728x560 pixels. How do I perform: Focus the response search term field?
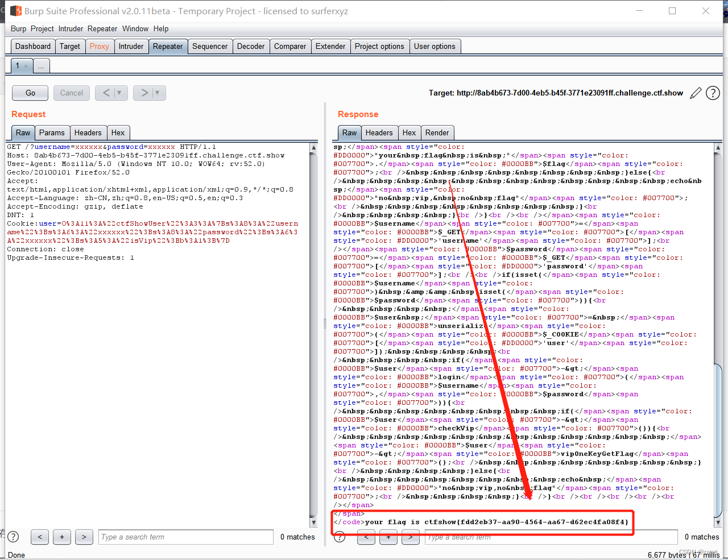[x=551, y=537]
